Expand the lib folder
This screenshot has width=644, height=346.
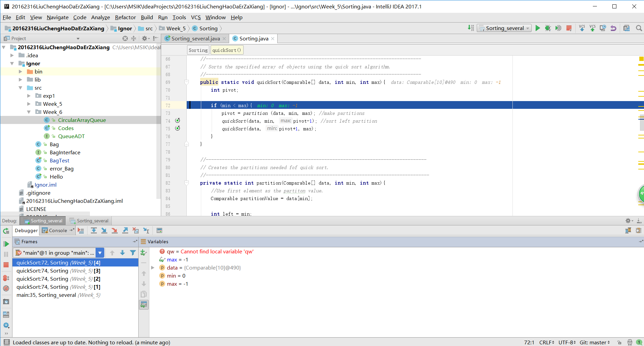21,80
